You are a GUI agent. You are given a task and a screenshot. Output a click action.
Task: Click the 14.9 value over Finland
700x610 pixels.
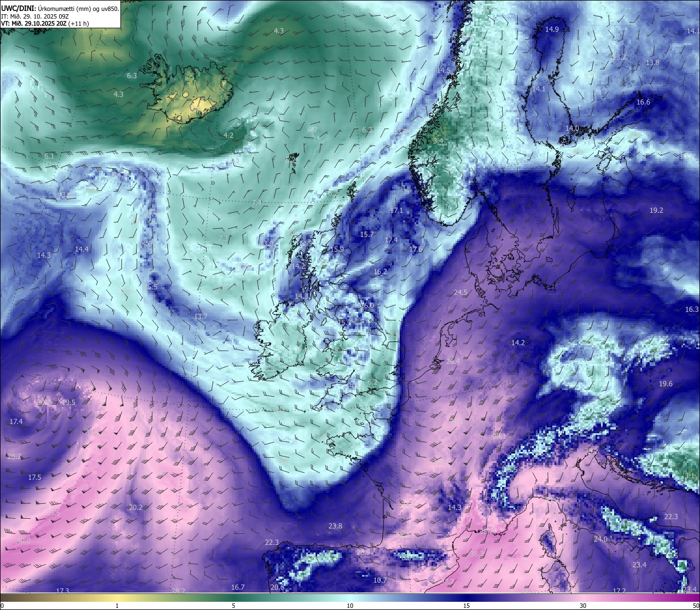(552, 30)
